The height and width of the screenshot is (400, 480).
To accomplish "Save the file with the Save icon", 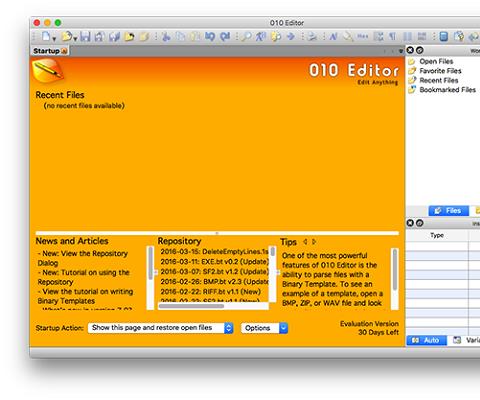I will pyautogui.click(x=85, y=36).
